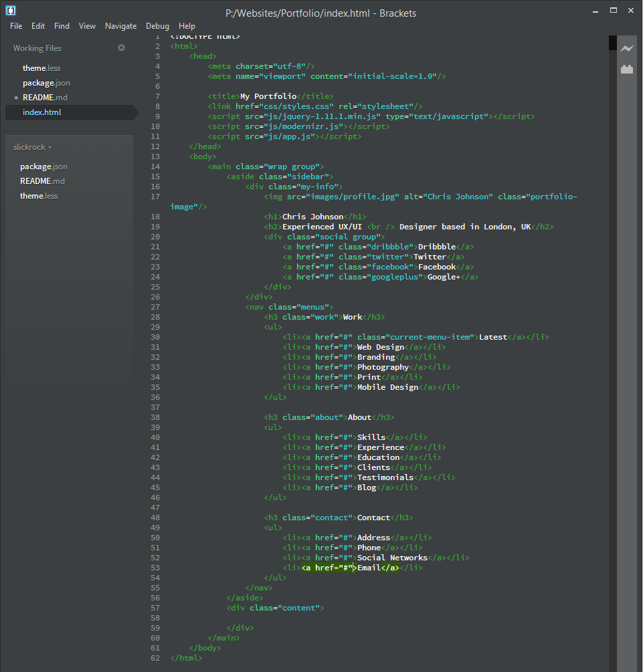Click the closing </html> tag

tap(186, 658)
